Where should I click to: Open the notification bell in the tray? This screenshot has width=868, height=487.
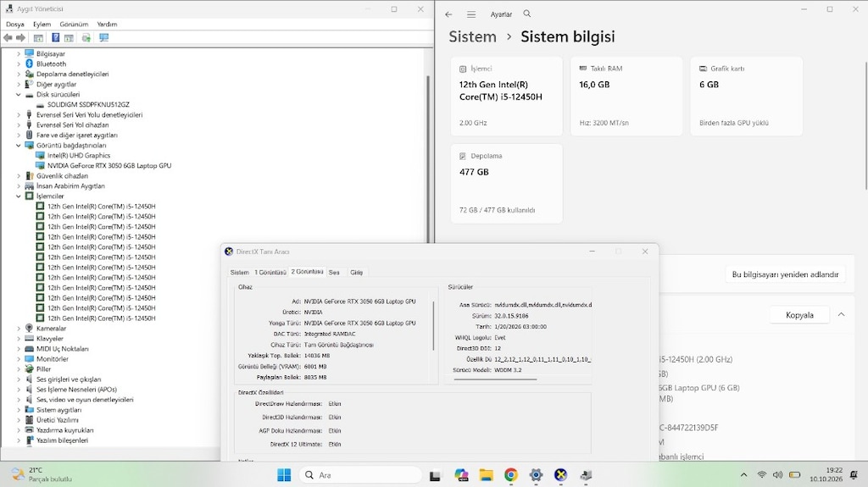854,475
